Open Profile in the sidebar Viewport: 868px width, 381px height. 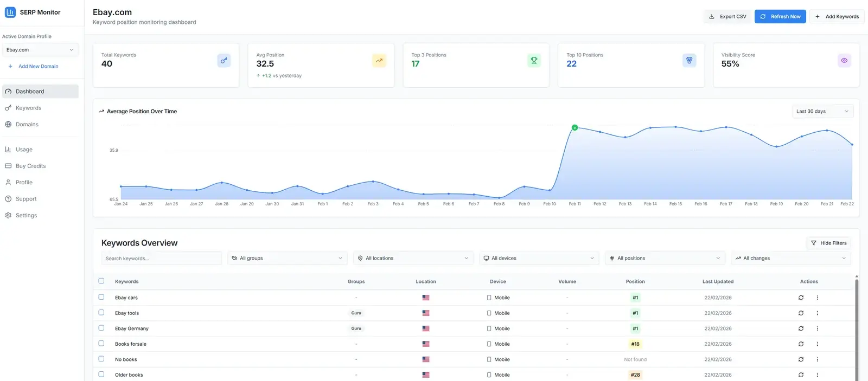pyautogui.click(x=40, y=183)
